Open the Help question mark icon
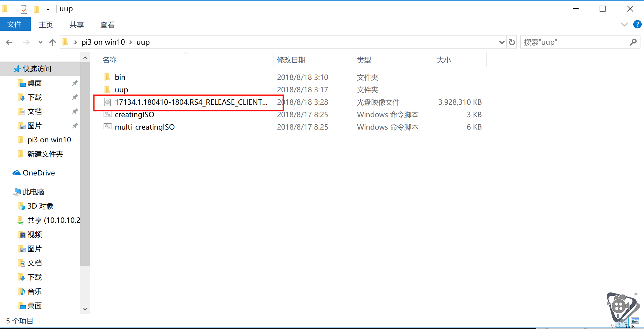The height and width of the screenshot is (329, 644). point(637,24)
